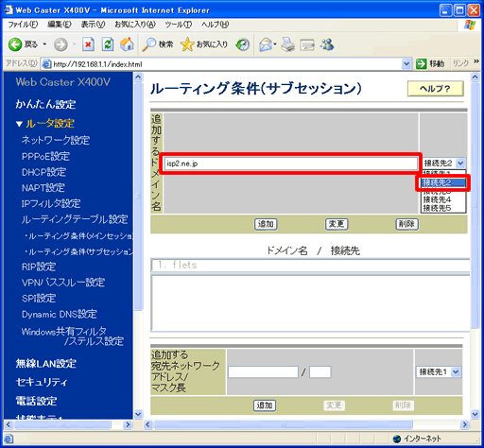The height and width of the screenshot is (448, 484).
Task: Open ルーティング条件(サブセッション) sidebar link
Action: [x=78, y=251]
